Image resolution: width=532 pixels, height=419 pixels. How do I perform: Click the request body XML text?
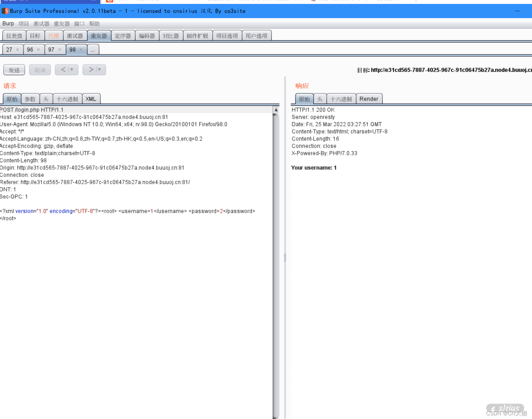(x=127, y=211)
